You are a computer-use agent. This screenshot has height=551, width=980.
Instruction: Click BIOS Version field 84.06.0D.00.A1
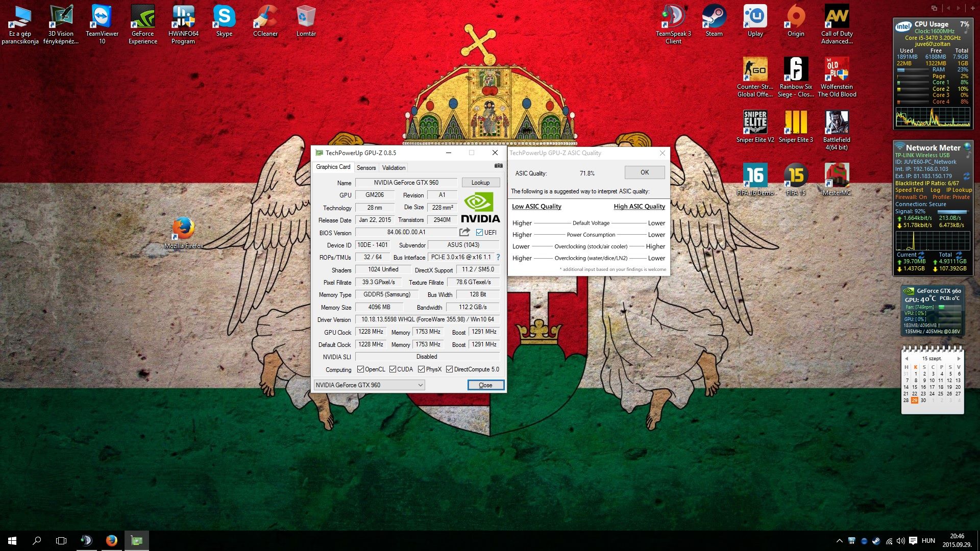(x=406, y=232)
